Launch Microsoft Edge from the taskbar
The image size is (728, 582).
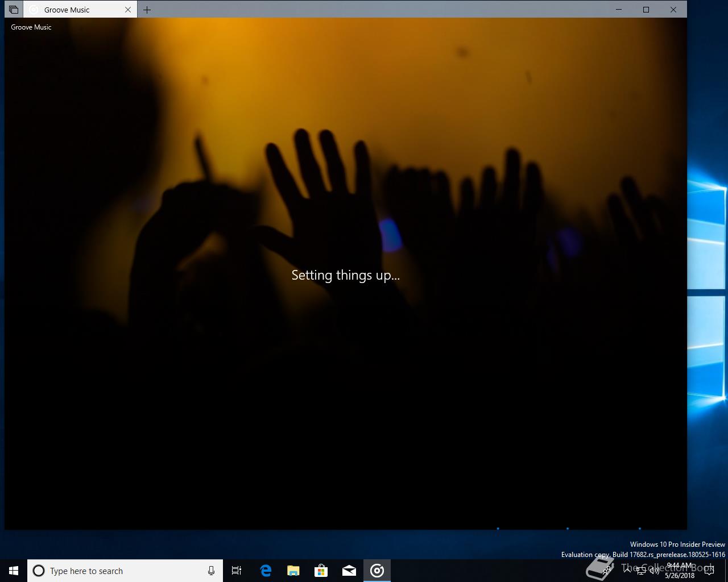(266, 571)
